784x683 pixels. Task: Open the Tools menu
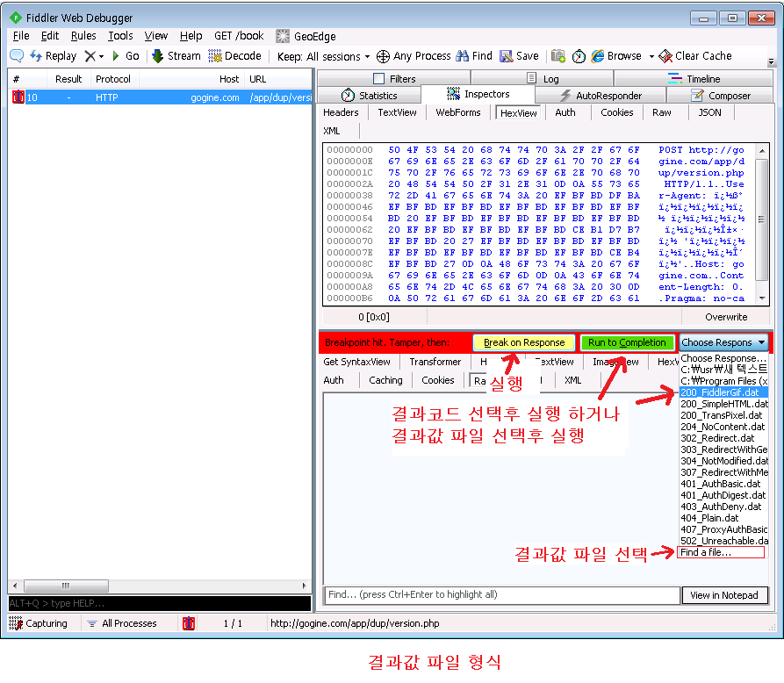click(120, 36)
